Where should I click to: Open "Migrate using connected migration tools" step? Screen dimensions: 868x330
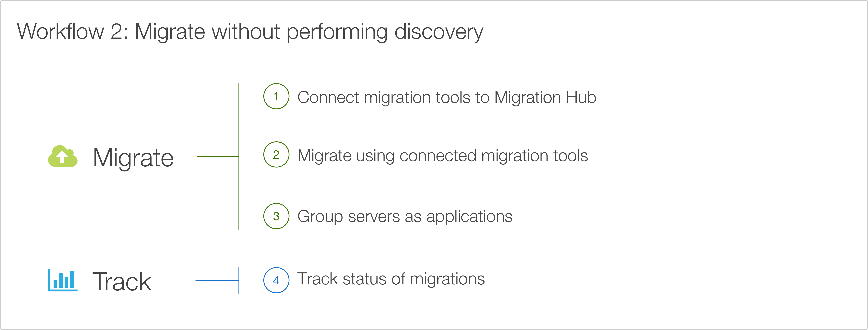442,156
